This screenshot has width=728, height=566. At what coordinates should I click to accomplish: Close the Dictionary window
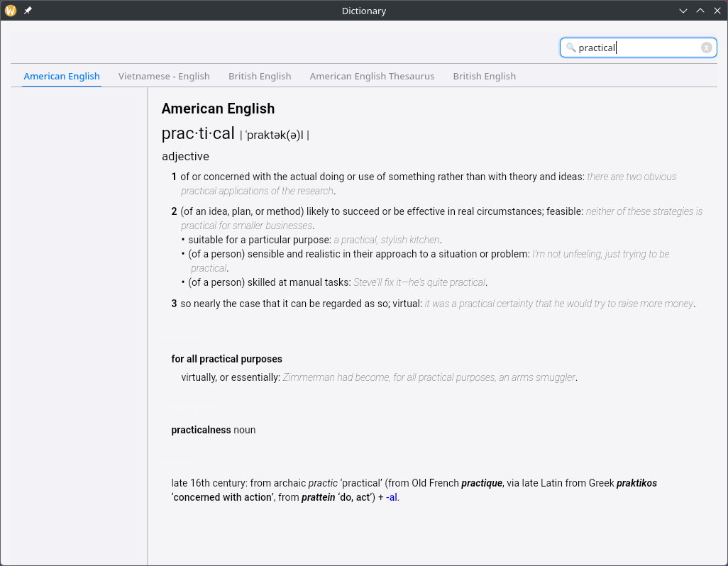pos(717,11)
